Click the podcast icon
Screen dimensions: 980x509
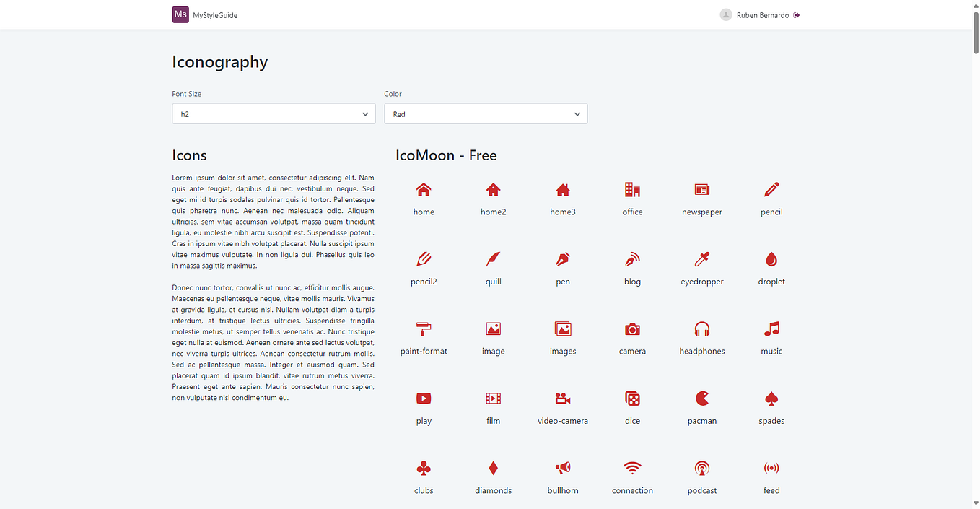click(702, 468)
